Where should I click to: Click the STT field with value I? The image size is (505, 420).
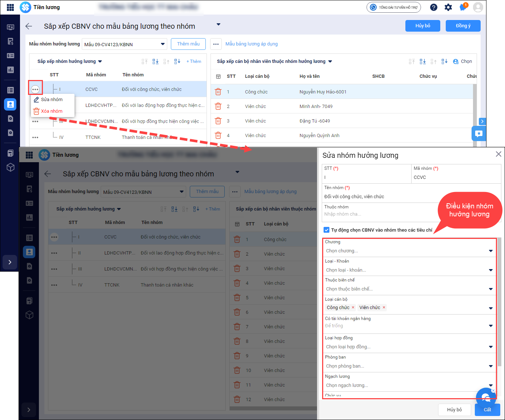click(366, 173)
